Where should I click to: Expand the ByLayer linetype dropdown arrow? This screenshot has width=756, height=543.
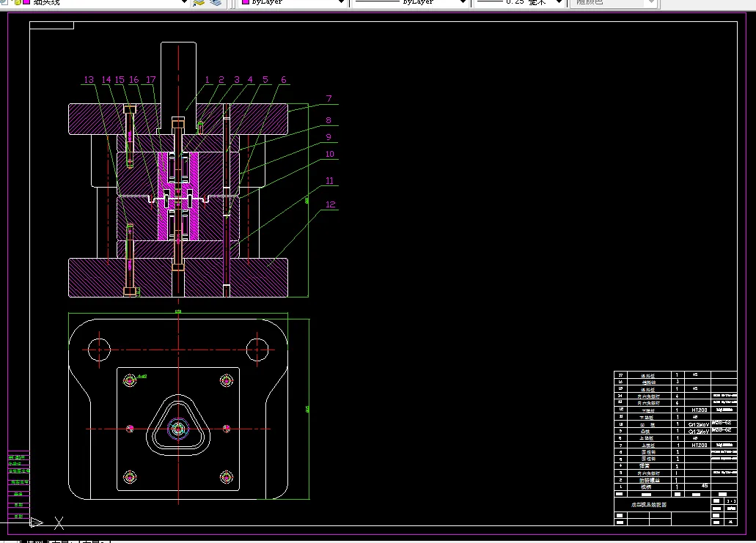[463, 2]
